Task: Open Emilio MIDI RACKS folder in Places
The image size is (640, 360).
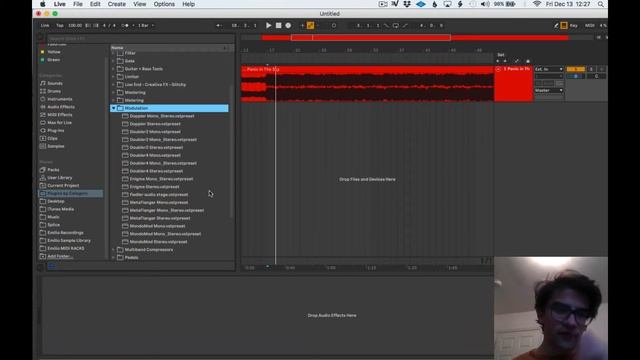Action: 66,248
